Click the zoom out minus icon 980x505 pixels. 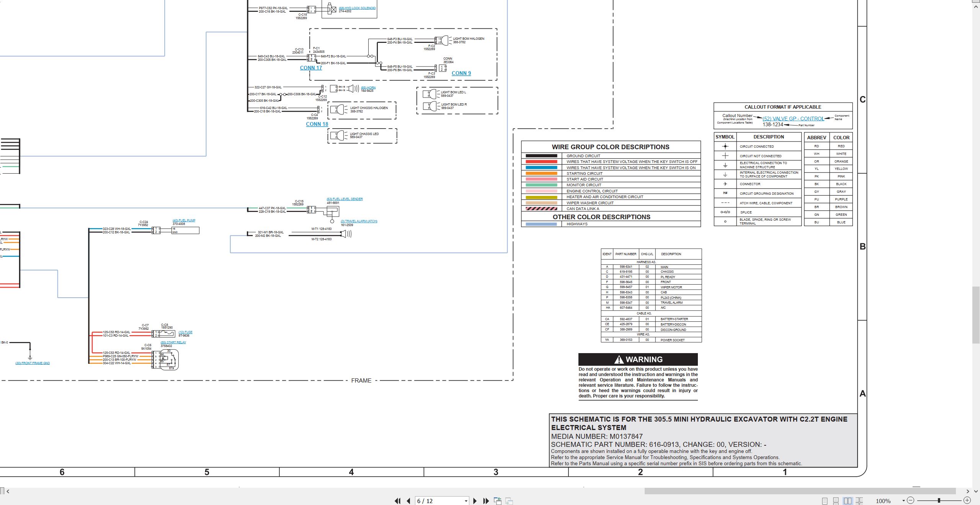[x=911, y=500]
